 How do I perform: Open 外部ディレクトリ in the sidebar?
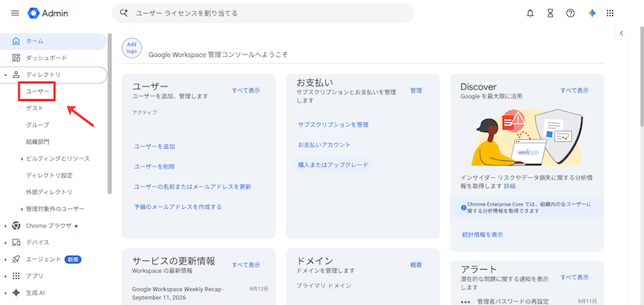click(x=49, y=192)
